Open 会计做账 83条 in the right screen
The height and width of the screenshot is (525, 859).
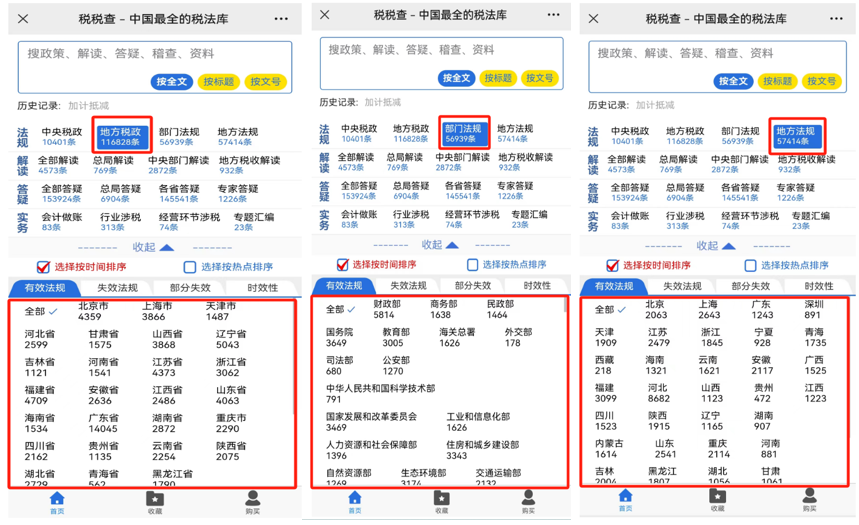(630, 220)
